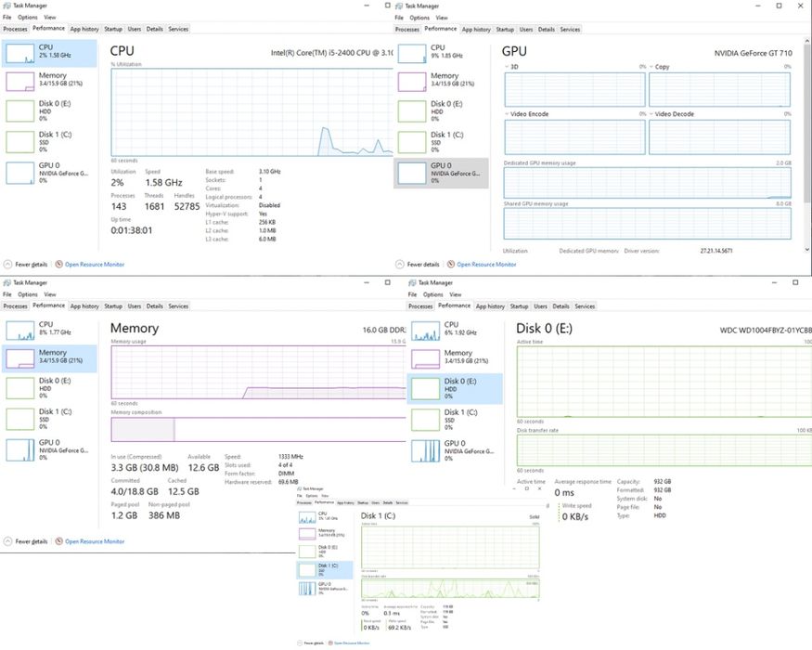
Task: Open View menu in the Memory view window
Action: point(50,294)
